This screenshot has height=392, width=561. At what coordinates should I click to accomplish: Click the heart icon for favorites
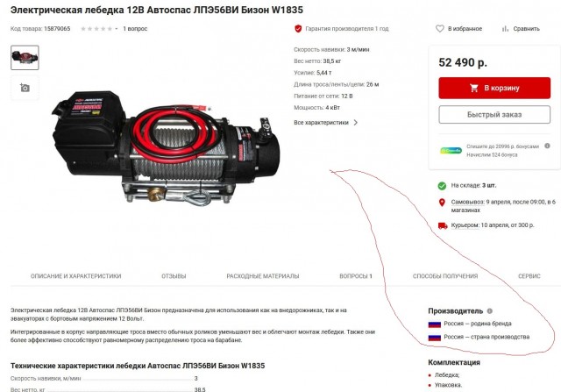pos(440,29)
